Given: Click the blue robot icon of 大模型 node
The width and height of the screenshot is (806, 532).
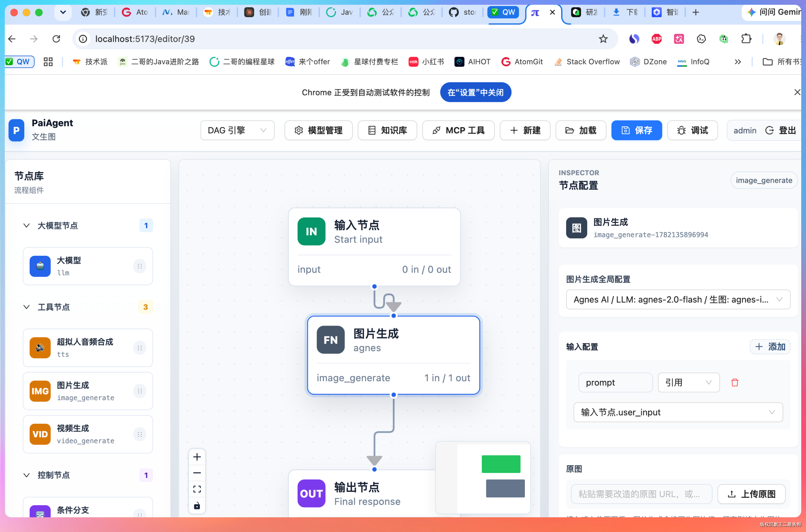Looking at the screenshot, I should pyautogui.click(x=40, y=266).
